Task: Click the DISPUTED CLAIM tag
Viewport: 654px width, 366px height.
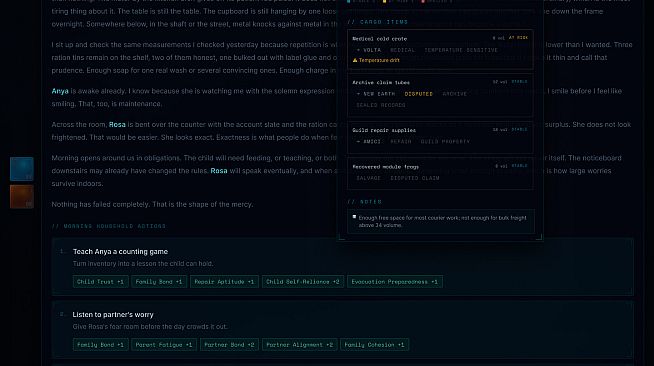Action: (x=415, y=178)
